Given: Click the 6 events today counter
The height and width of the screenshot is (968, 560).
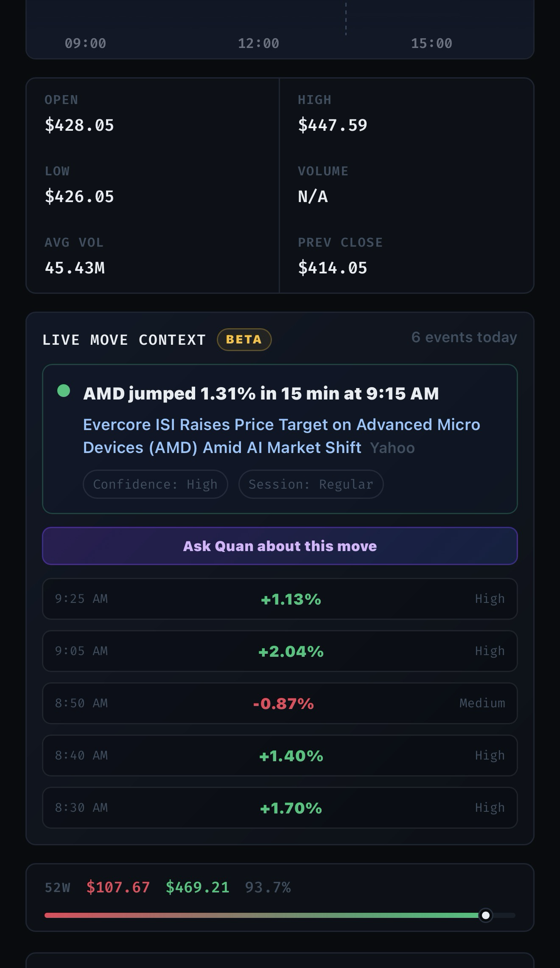Looking at the screenshot, I should (x=464, y=337).
